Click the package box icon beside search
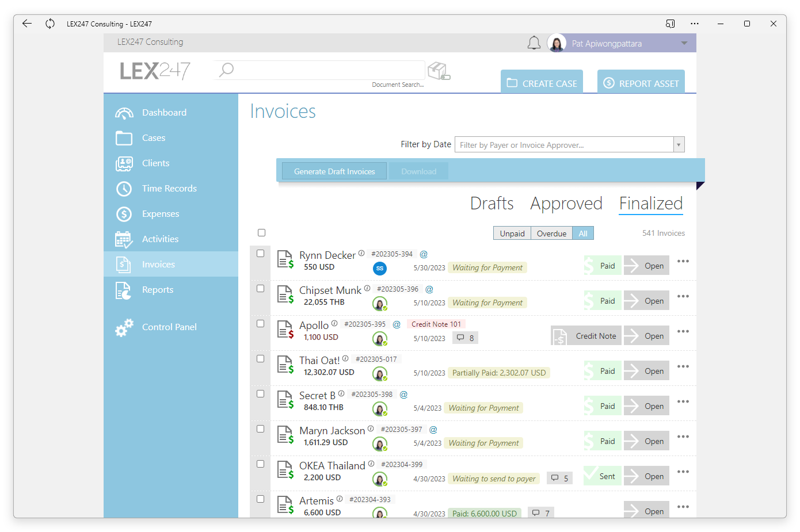Image resolution: width=800 pixels, height=532 pixels. [x=439, y=71]
